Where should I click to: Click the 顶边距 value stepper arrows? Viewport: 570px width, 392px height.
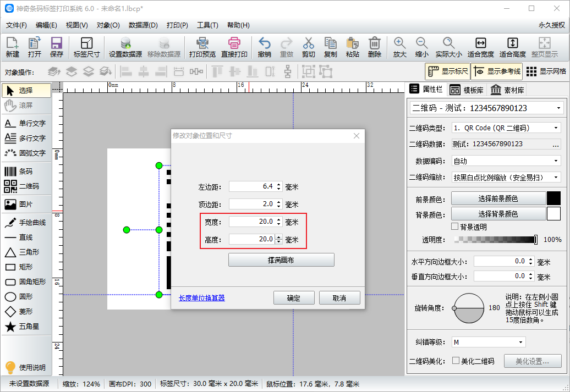pyautogui.click(x=279, y=204)
